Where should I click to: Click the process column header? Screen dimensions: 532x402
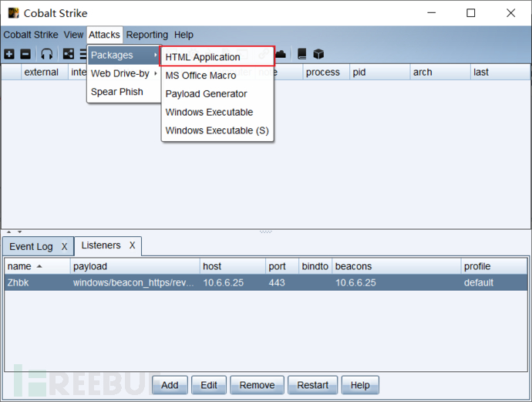(x=326, y=72)
